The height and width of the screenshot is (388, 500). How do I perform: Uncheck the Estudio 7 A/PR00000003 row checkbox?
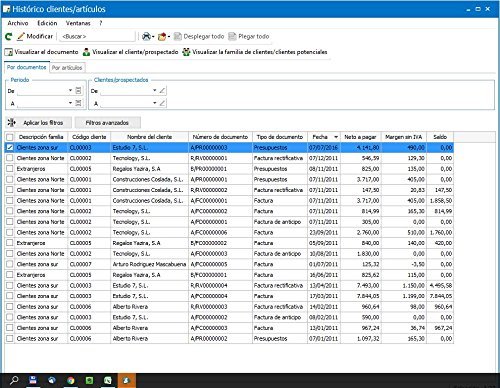(x=10, y=147)
